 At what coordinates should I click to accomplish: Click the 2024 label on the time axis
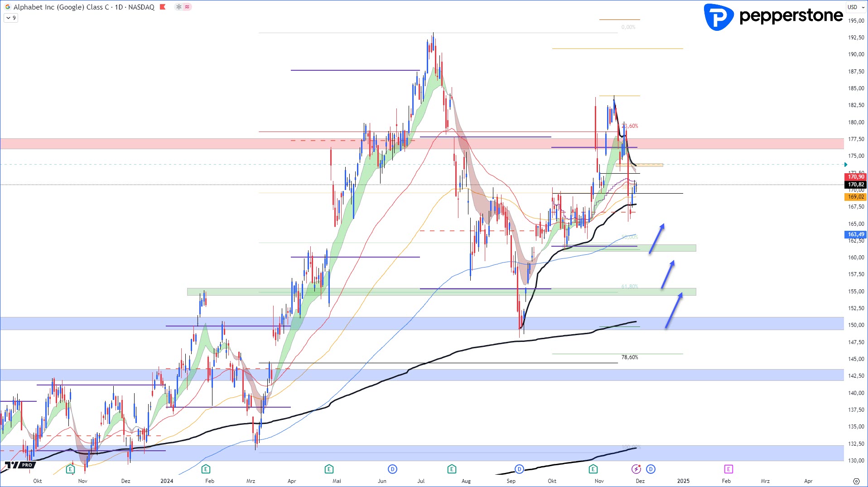[167, 481]
